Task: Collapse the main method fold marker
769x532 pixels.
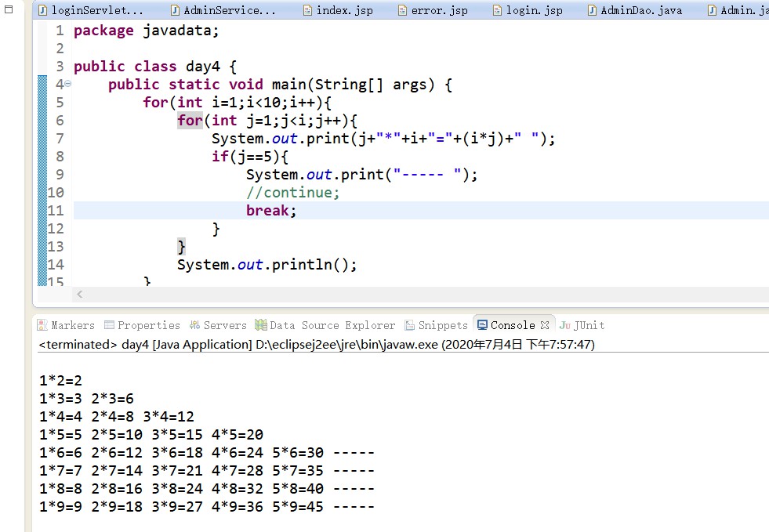Action: click(x=68, y=84)
